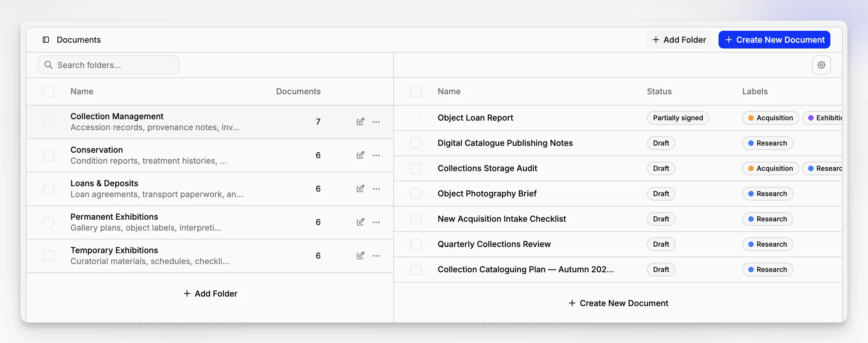The height and width of the screenshot is (343, 868).
Task: Open New Acquisition Intake Checklist document
Action: point(502,219)
